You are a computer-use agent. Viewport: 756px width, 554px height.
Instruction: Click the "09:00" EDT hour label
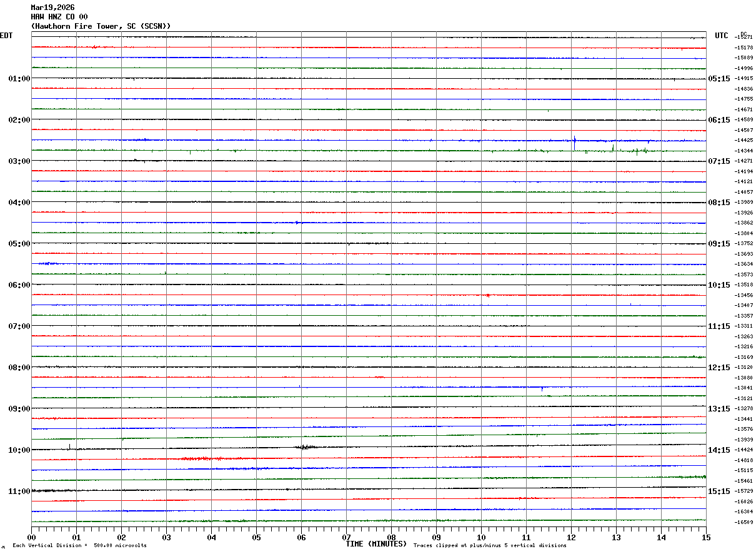(x=19, y=409)
